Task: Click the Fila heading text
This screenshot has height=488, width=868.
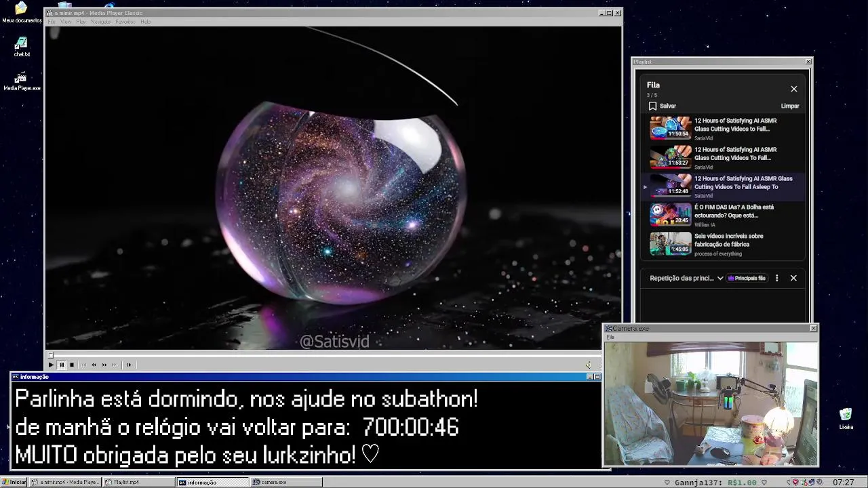Action: click(x=653, y=85)
